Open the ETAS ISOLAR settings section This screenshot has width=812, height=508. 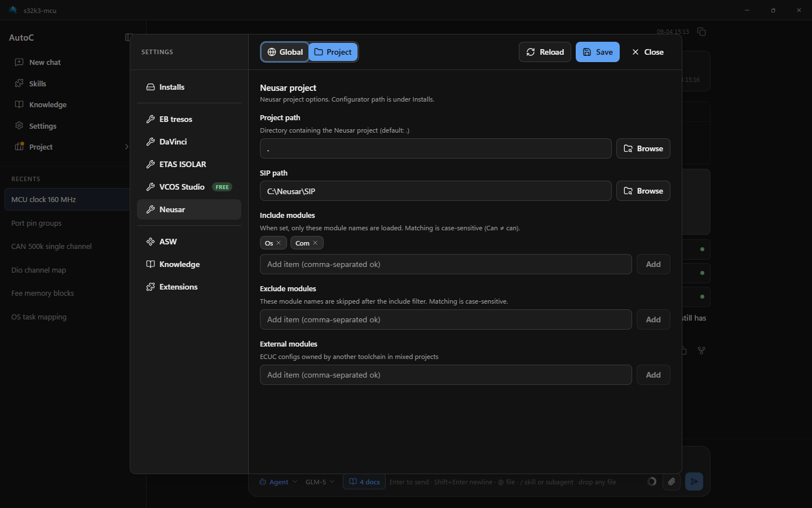189,164
